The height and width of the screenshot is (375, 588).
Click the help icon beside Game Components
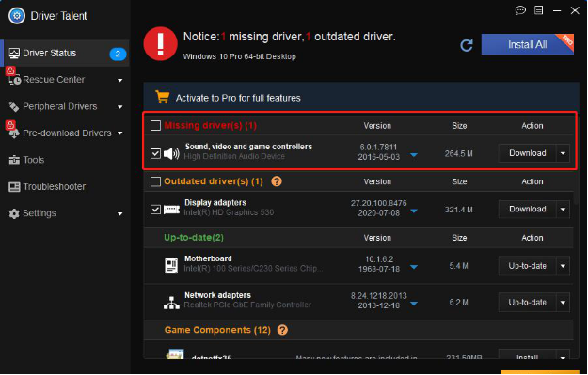click(282, 330)
